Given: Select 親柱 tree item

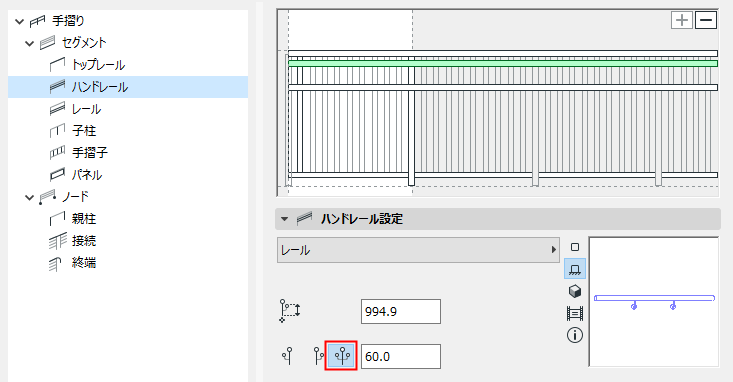Looking at the screenshot, I should coord(84,219).
